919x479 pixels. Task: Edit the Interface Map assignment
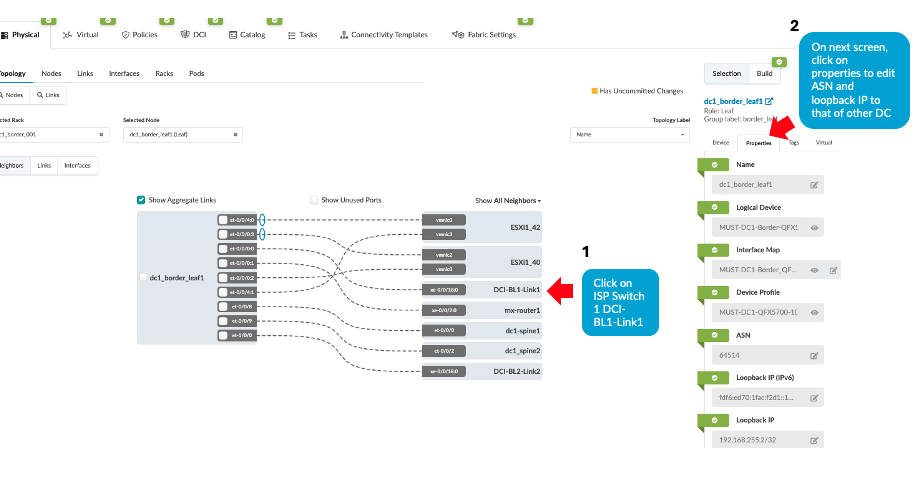pos(833,270)
